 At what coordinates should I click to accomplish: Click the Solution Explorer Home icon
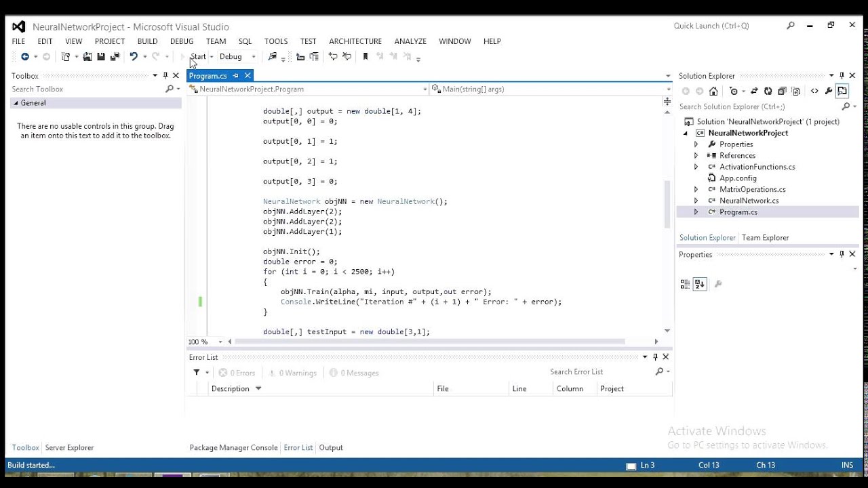713,91
